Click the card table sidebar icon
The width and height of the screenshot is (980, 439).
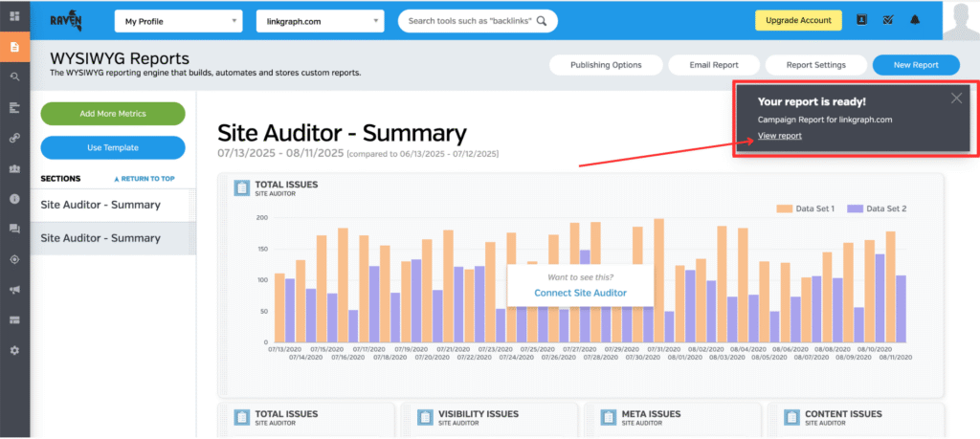point(14,319)
